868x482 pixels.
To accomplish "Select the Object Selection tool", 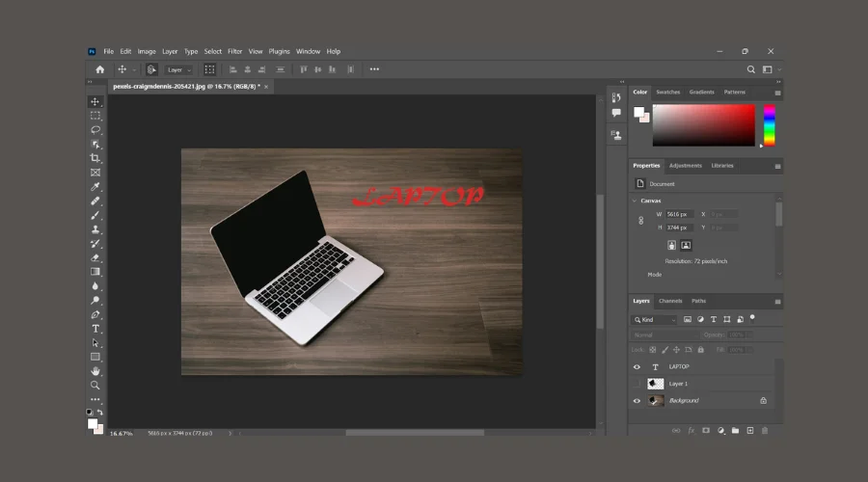I will [95, 145].
